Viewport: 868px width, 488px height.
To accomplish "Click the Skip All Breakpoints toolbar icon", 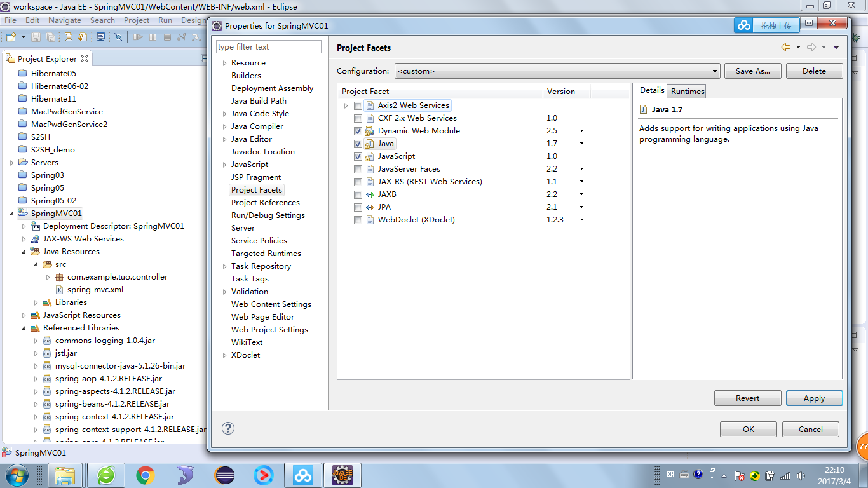I will [x=118, y=37].
